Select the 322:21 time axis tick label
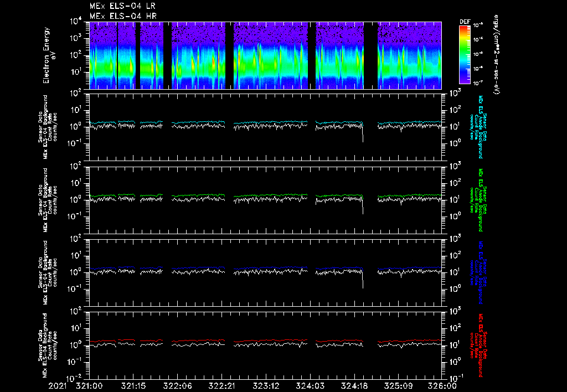Screen dimensions: 567x392 [222, 385]
